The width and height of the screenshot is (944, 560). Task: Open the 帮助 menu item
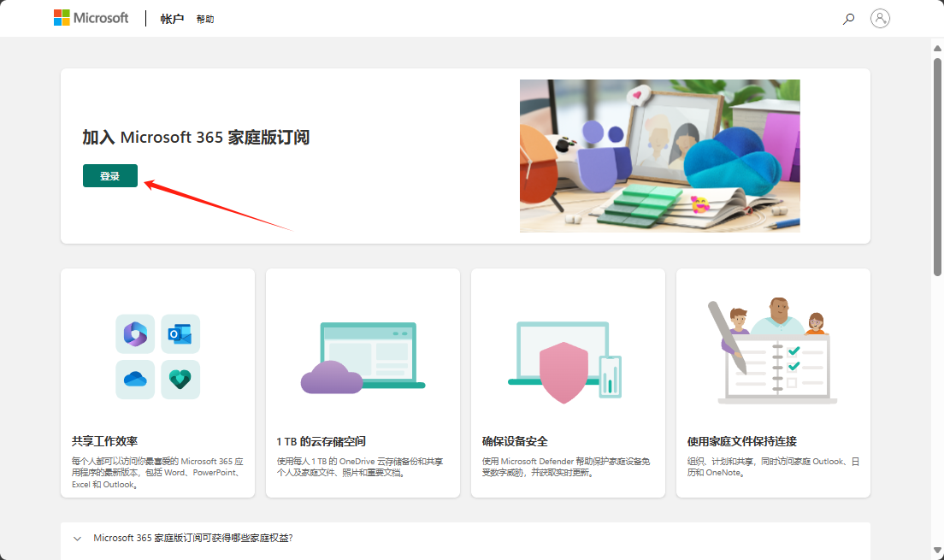coord(205,18)
